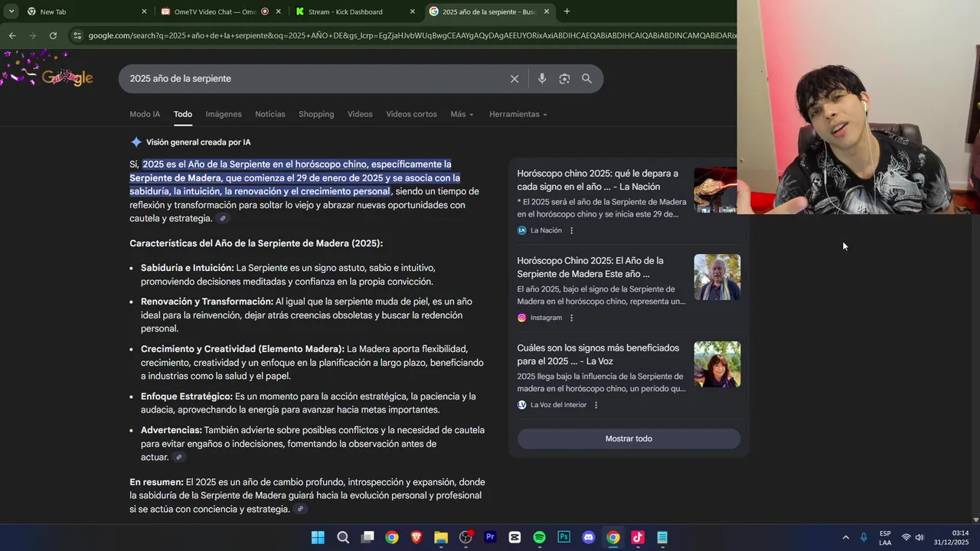Click the Mostrar todo button
This screenshot has width=980, height=551.
[629, 439]
